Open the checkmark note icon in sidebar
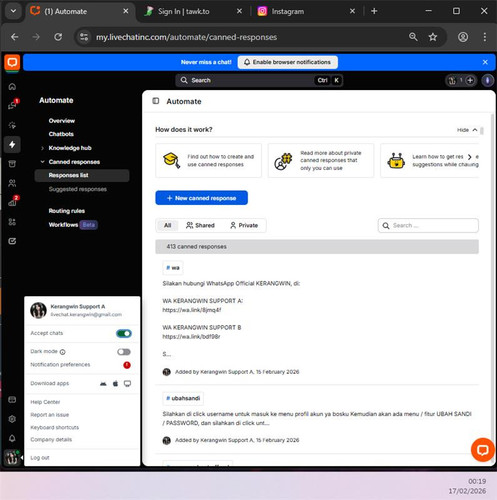Screen dimensions: 497x500 click(x=12, y=241)
